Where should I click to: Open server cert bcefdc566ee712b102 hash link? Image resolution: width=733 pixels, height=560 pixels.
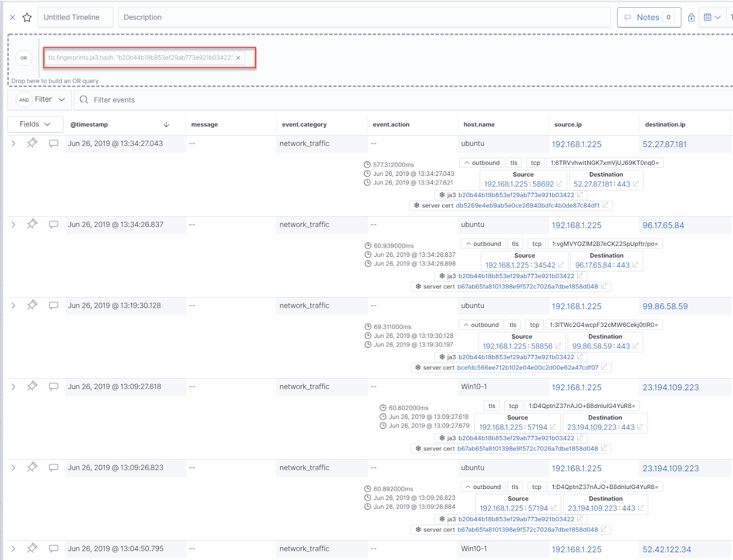[527, 368]
